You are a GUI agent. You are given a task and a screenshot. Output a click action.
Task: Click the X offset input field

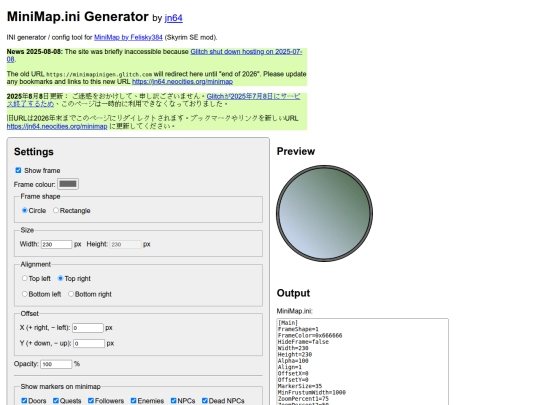(88, 328)
